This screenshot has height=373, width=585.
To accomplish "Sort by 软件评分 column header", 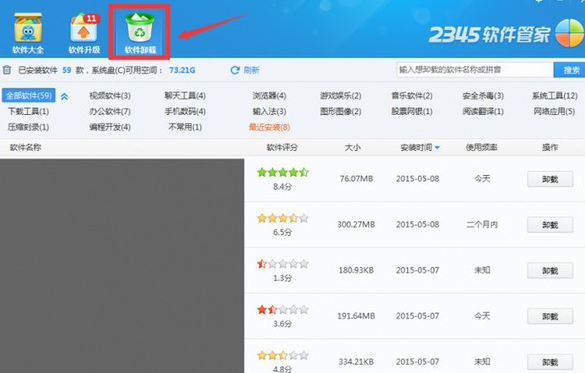I will (x=282, y=147).
